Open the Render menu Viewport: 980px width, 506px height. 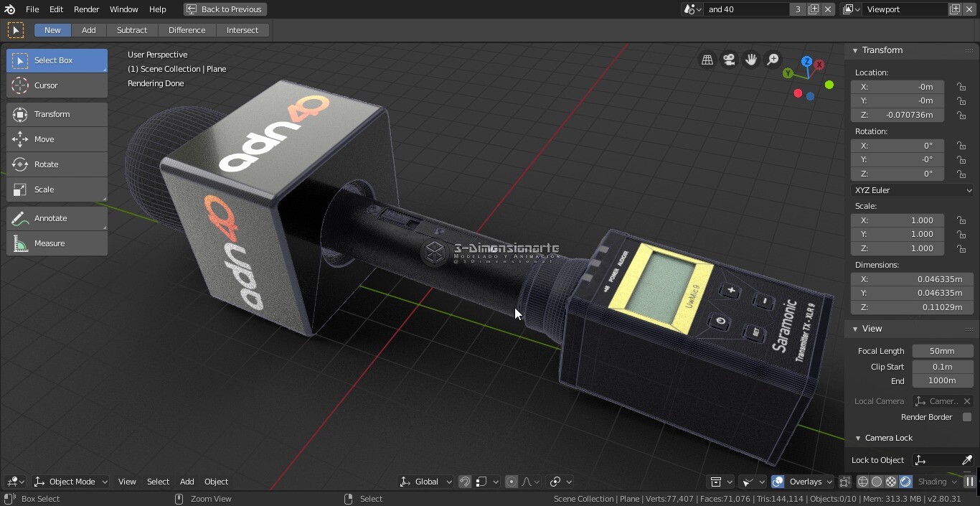[x=87, y=9]
